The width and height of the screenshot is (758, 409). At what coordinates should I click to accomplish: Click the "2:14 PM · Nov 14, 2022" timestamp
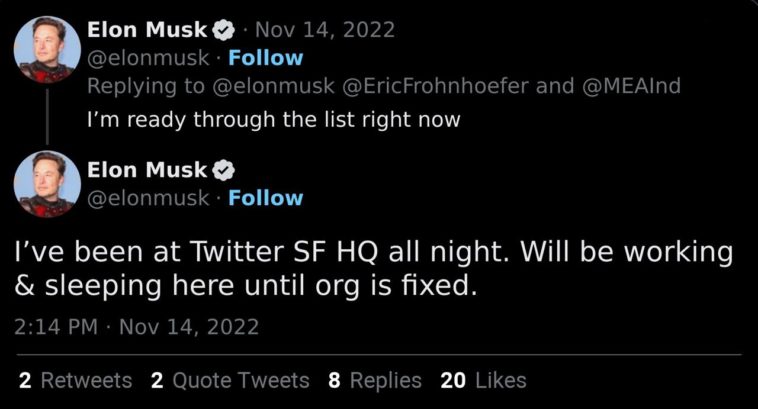click(x=139, y=326)
